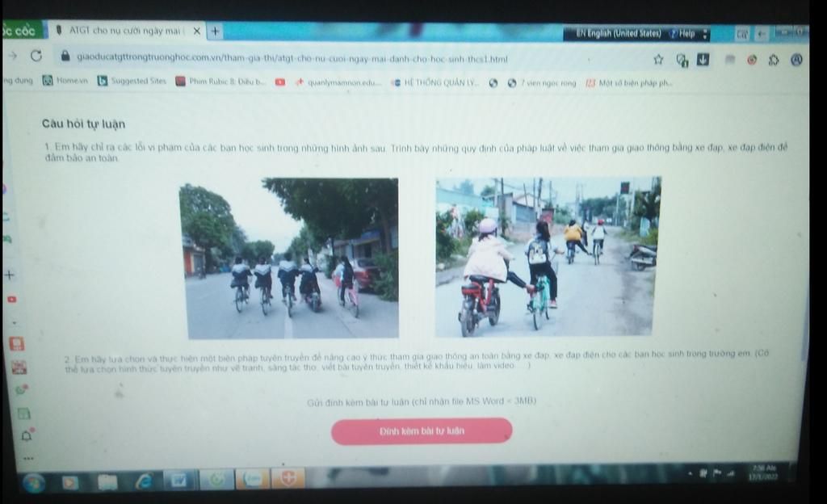Show hidden system tray icons arrow
Viewport: 827px width, 504px height.
(x=690, y=473)
